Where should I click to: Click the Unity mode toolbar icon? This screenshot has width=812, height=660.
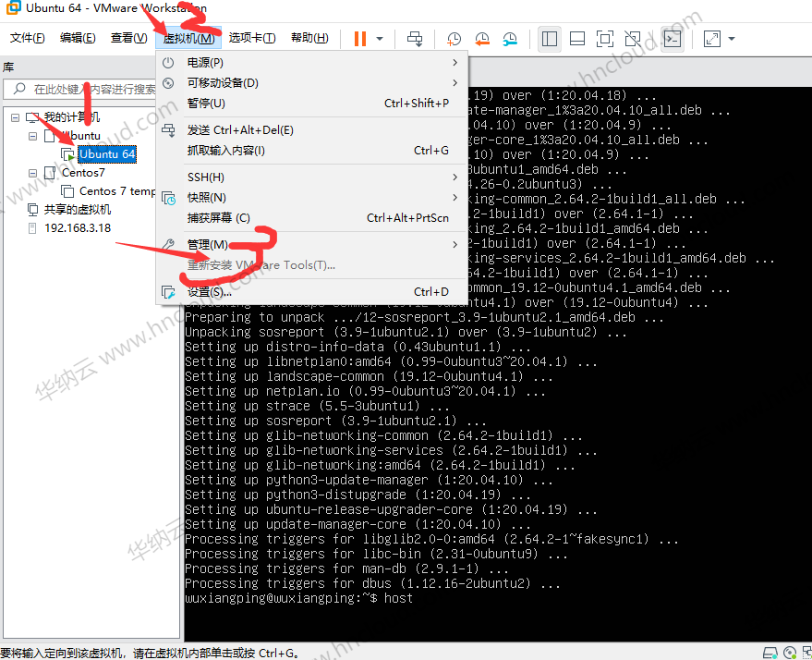click(633, 39)
